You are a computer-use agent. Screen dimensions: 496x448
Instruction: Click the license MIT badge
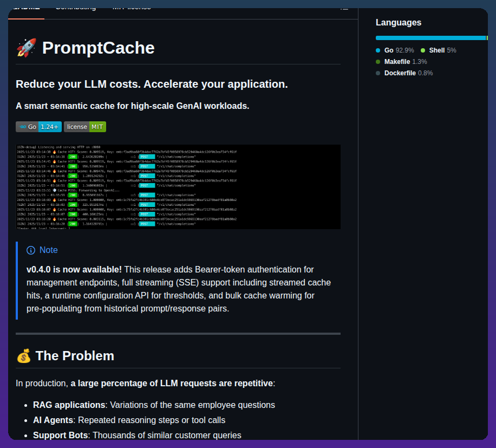[x=85, y=127]
